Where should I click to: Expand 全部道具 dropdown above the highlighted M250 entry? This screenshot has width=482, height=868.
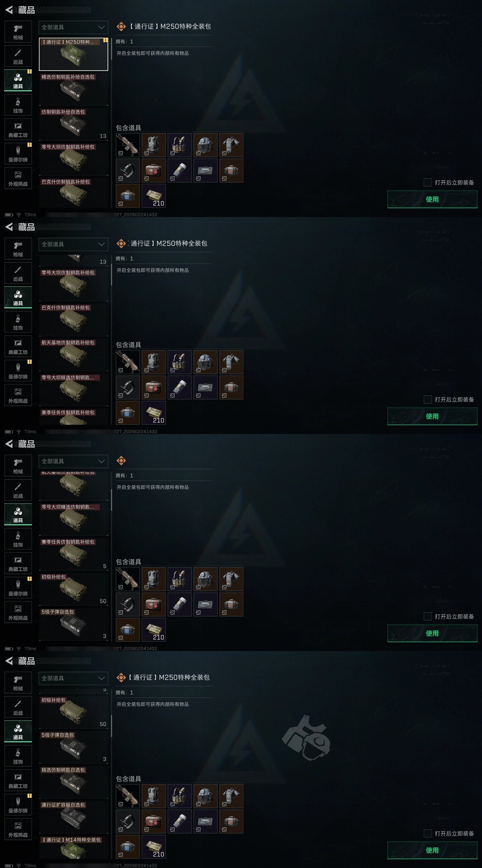coord(74,27)
